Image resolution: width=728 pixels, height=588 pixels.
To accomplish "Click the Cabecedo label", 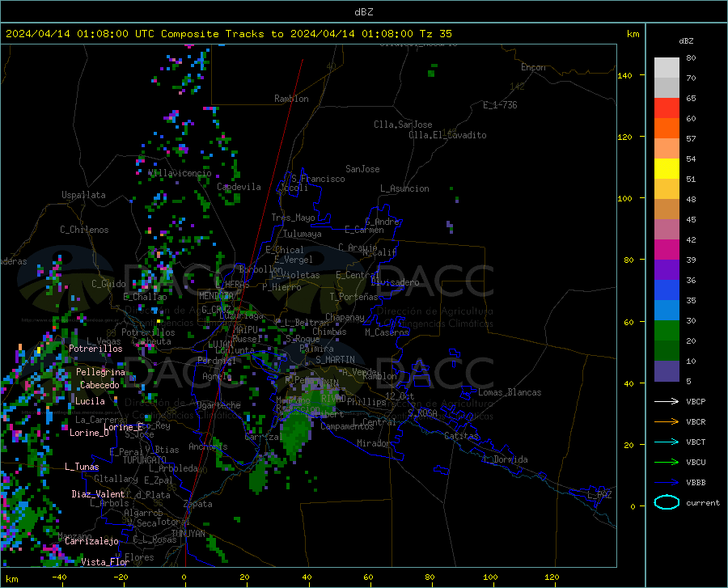I will [99, 385].
